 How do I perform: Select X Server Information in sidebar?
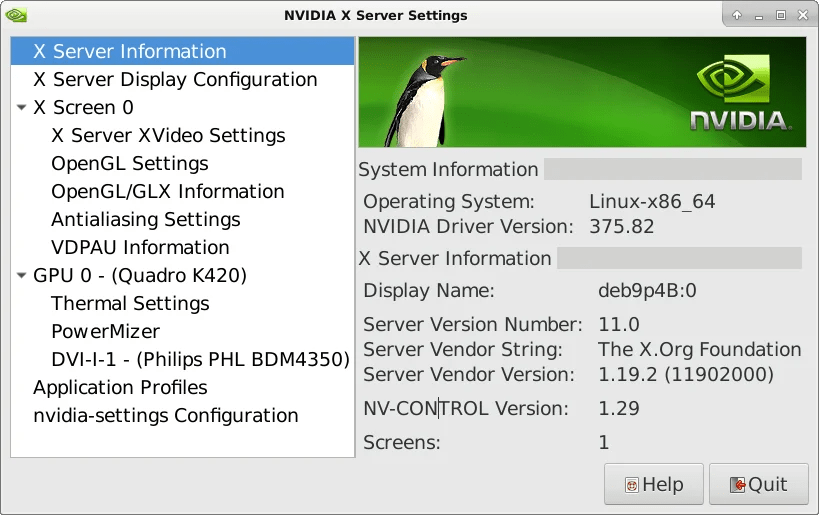130,52
